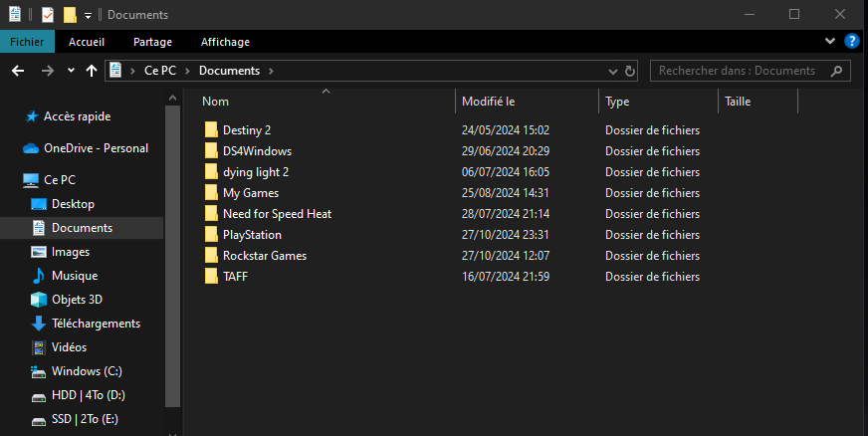Select OneDrive - Personal in the sidebar
Viewport: 868px width, 436px height.
click(x=96, y=148)
